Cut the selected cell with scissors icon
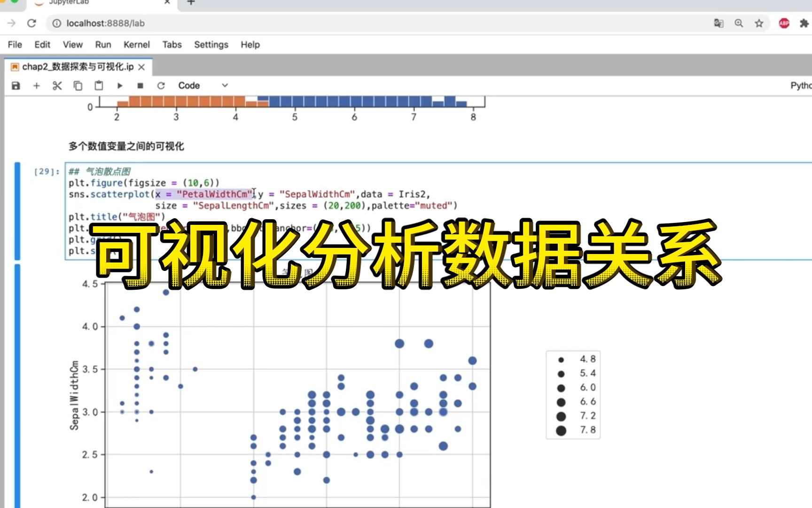Viewport: 812px width, 508px height. (57, 86)
